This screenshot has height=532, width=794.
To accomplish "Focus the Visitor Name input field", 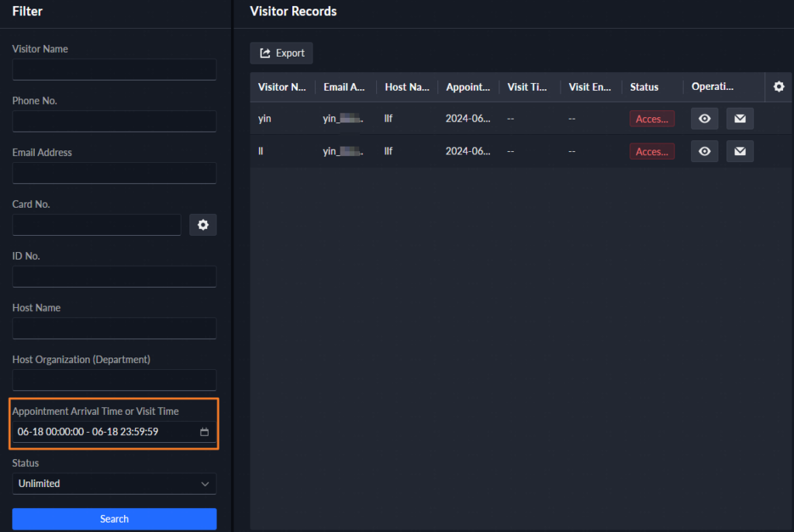I will [x=114, y=70].
